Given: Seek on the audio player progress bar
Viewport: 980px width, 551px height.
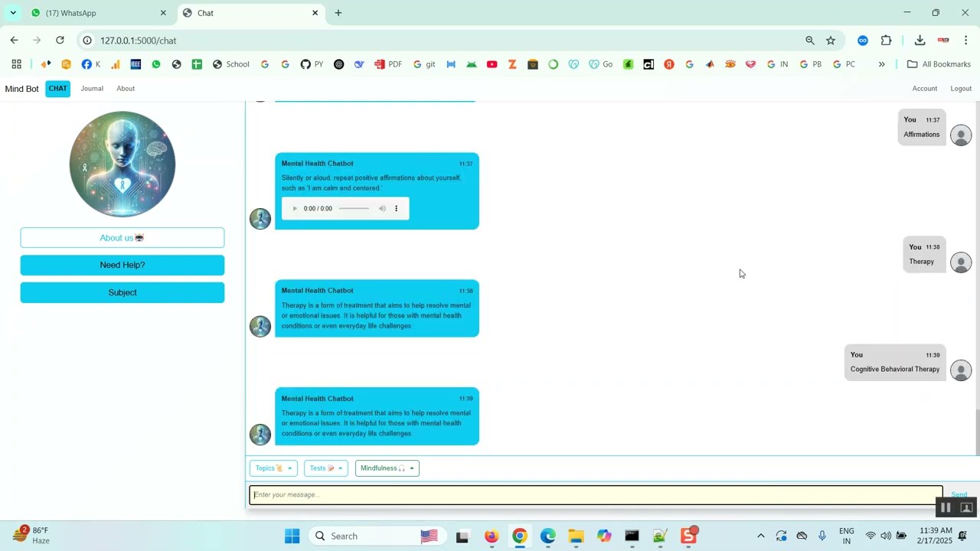Looking at the screenshot, I should click(354, 209).
